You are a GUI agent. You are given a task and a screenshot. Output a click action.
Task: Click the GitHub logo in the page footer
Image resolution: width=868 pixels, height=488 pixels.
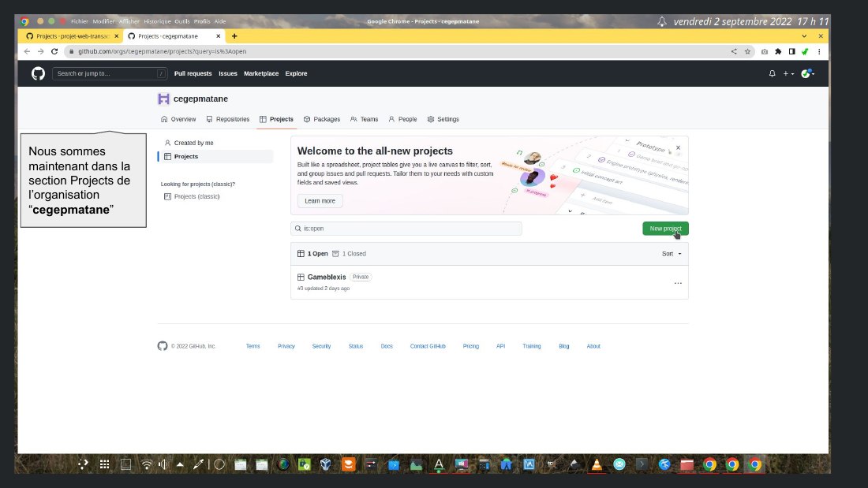(x=163, y=346)
